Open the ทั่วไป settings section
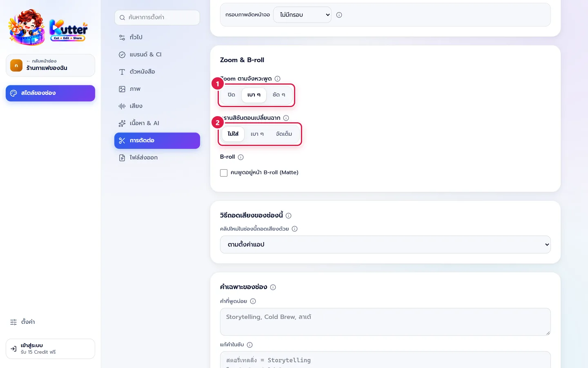 [157, 37]
